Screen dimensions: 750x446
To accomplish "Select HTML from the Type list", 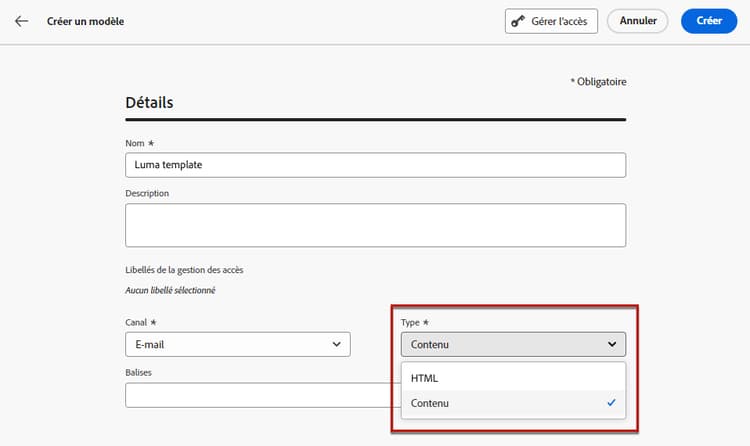I will 425,378.
